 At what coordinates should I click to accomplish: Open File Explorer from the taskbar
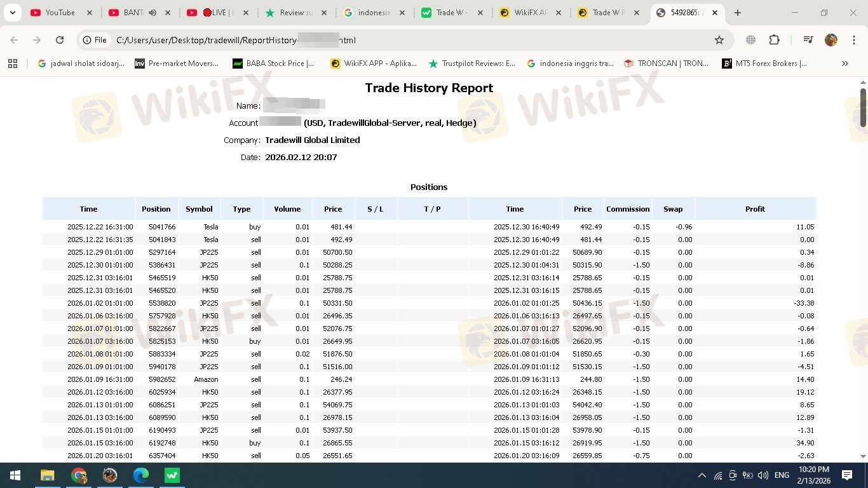(47, 475)
